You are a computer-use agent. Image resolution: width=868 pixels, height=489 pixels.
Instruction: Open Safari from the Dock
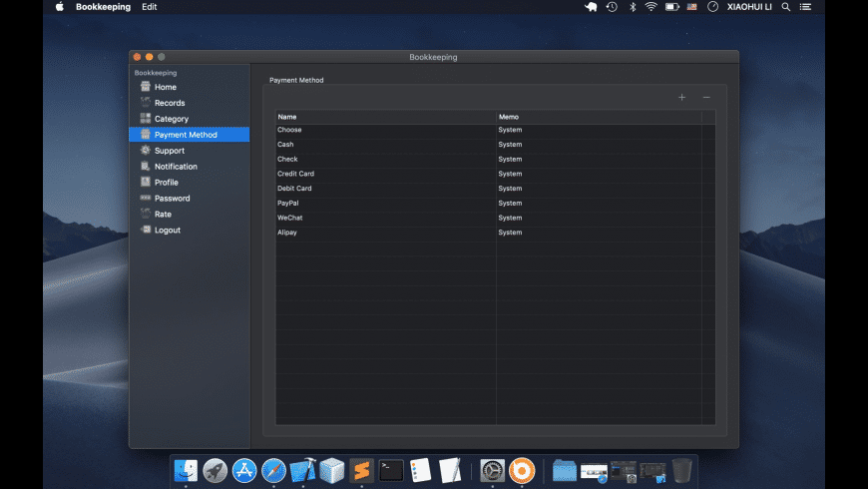pos(273,471)
